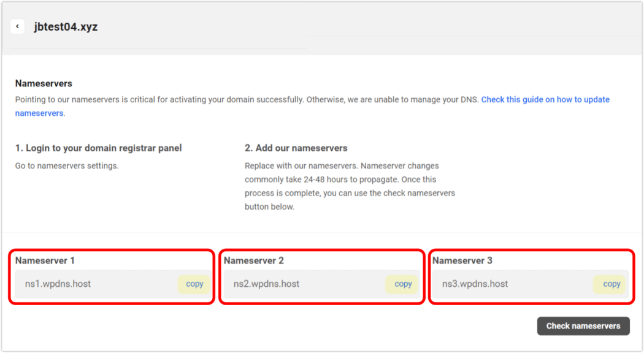The width and height of the screenshot is (644, 353).
Task: Click the Login to your domain registrar panel heading
Action: [x=98, y=148]
